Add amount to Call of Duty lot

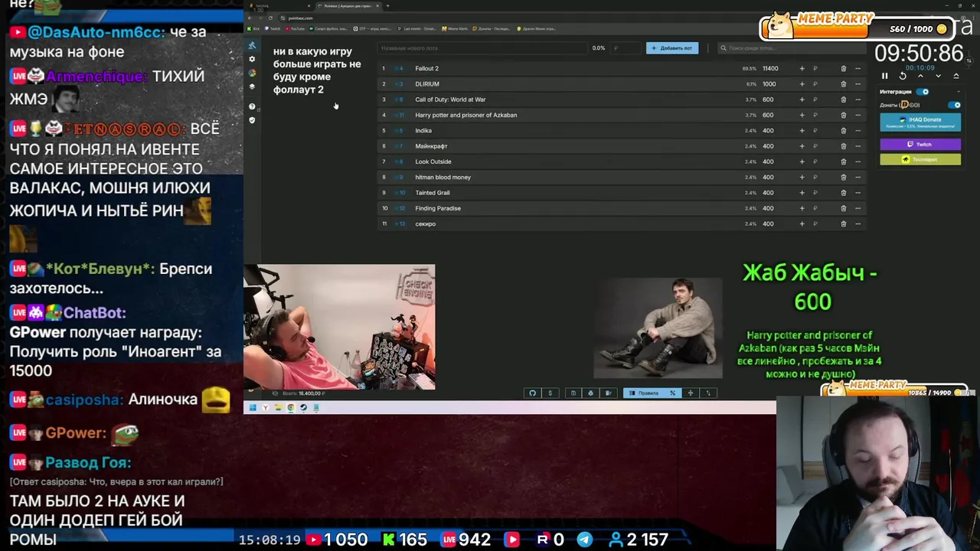tap(802, 99)
